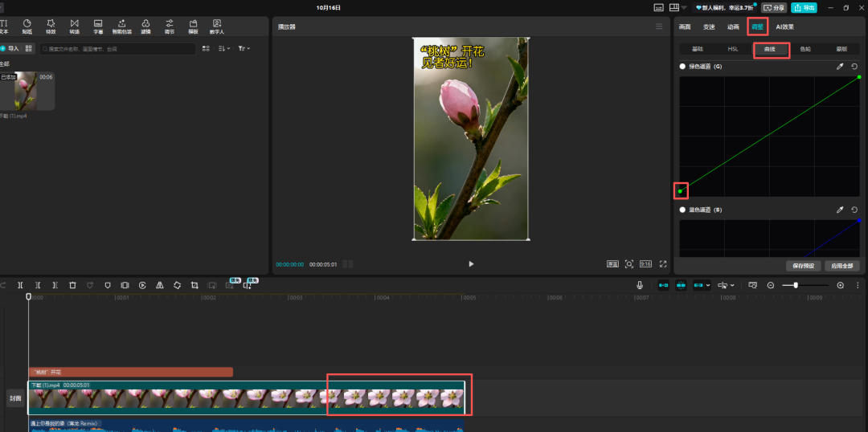Toggle the green channel (G) checkbox
The width and height of the screenshot is (868, 432).
[683, 67]
